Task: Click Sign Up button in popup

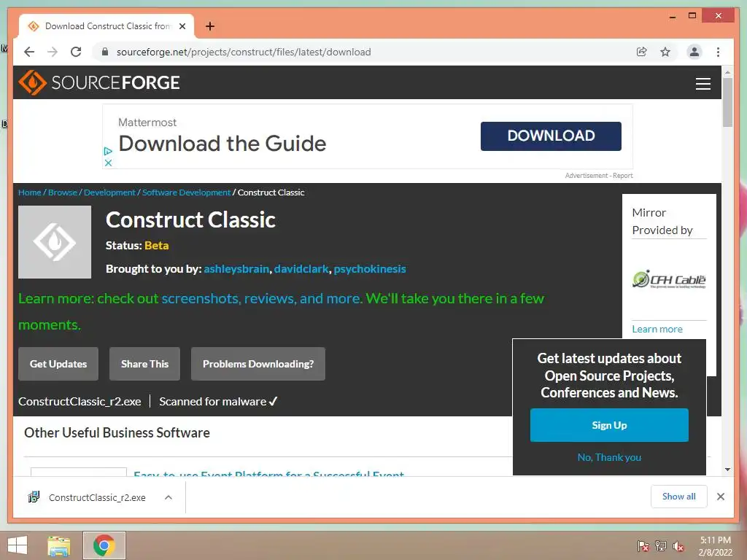Action: 609,425
